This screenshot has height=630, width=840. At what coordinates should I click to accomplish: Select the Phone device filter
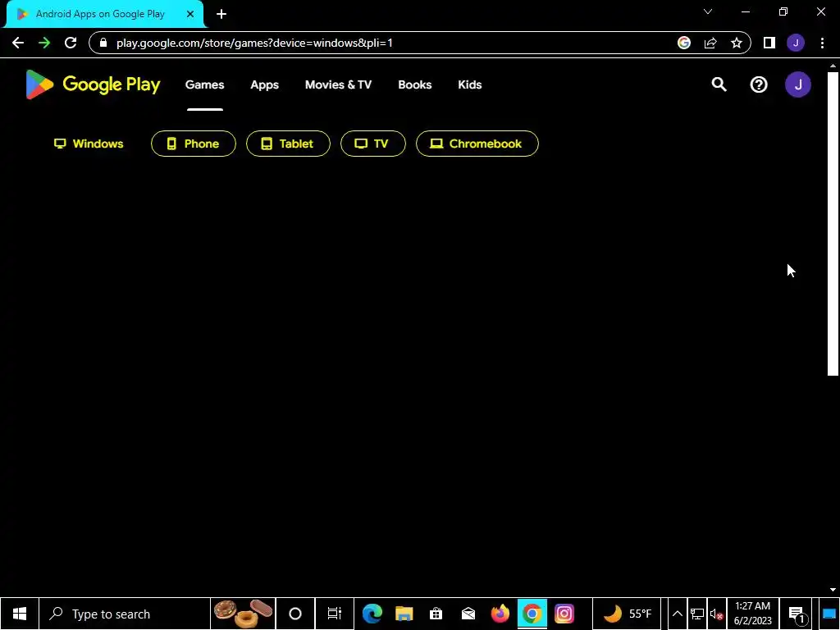point(194,144)
